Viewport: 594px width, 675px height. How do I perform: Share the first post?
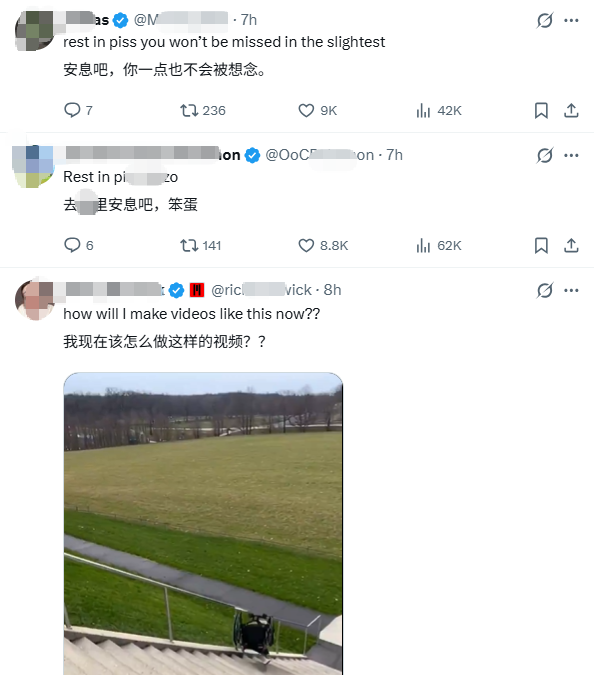click(x=571, y=111)
